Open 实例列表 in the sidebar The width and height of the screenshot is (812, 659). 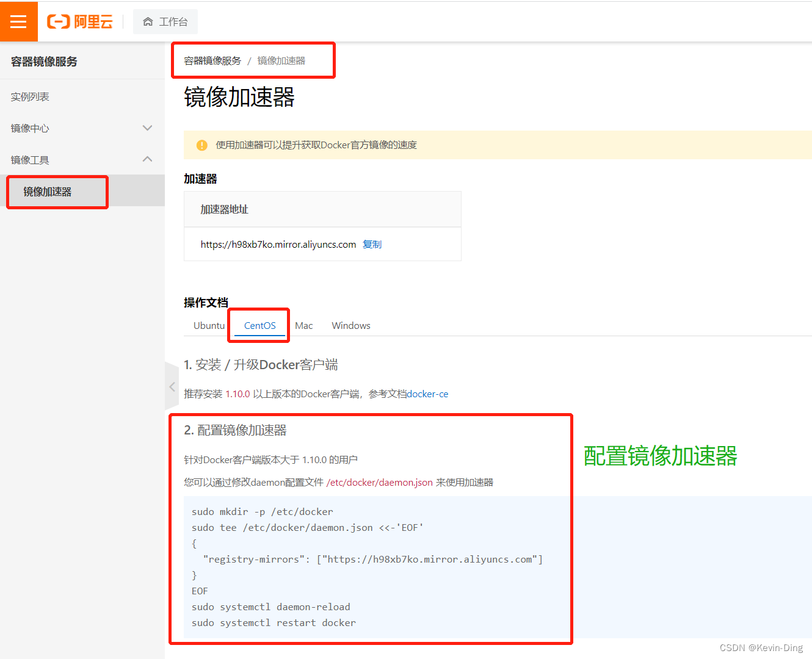pos(30,96)
